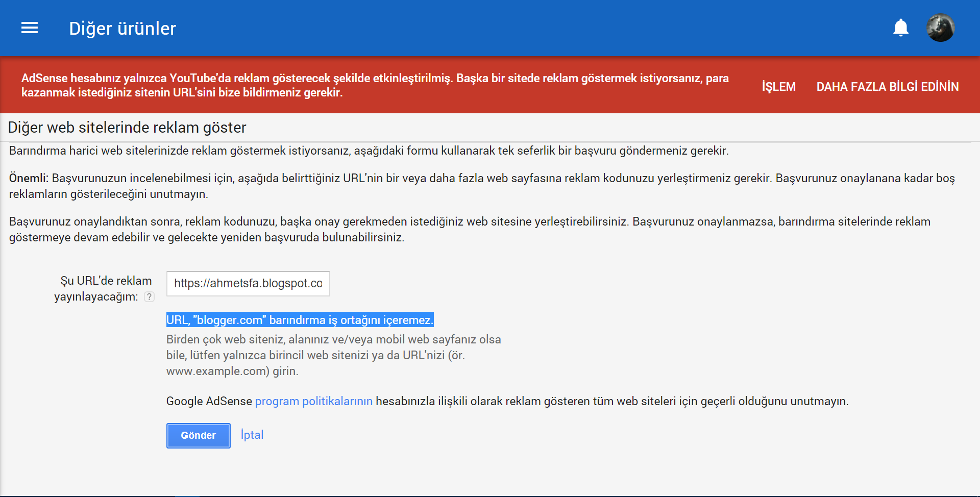This screenshot has height=497, width=980.
Task: Click the Önemli bold label
Action: coord(29,178)
